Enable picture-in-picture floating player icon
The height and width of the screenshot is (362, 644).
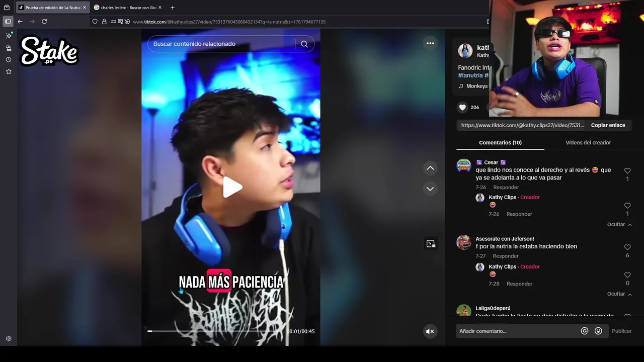pos(431,244)
